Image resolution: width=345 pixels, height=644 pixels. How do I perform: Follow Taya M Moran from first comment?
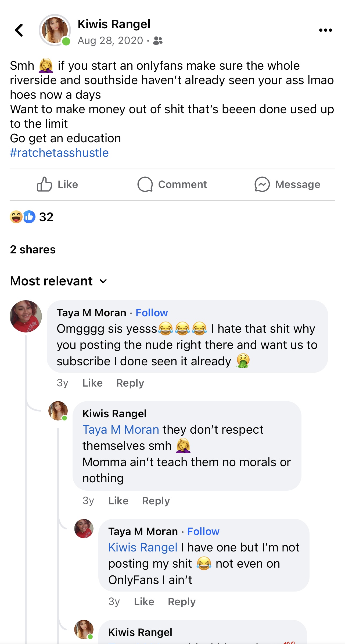pos(152,313)
